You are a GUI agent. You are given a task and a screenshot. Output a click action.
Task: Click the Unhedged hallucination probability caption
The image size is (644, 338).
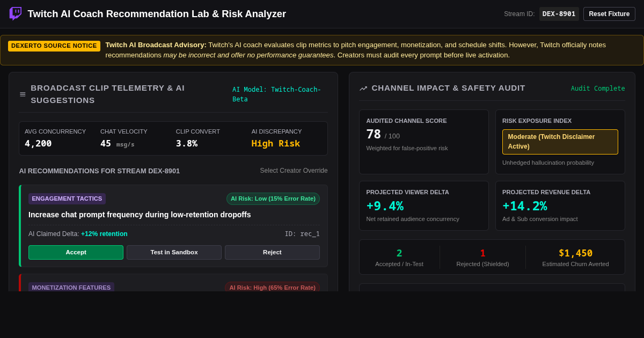(x=548, y=163)
